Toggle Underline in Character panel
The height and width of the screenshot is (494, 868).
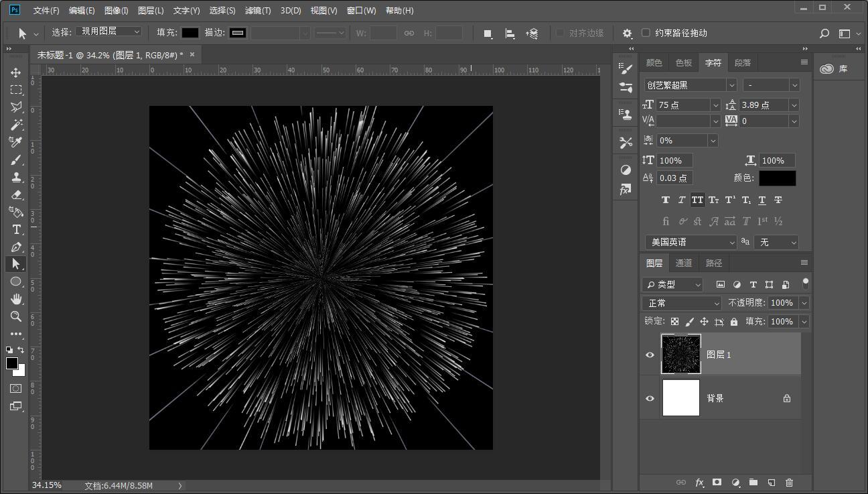point(762,200)
